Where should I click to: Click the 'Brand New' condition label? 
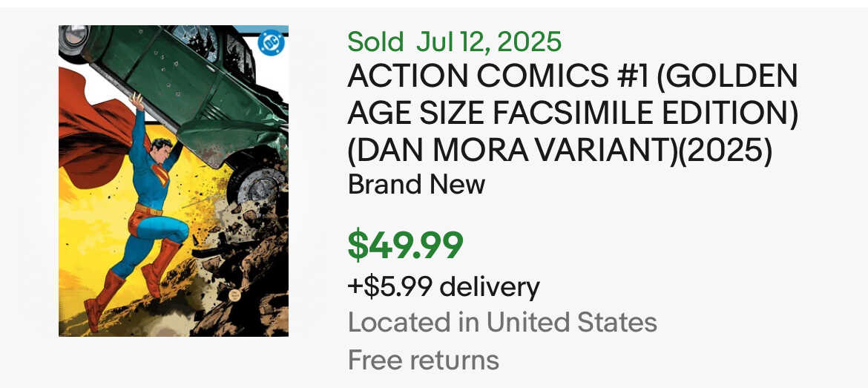[416, 183]
